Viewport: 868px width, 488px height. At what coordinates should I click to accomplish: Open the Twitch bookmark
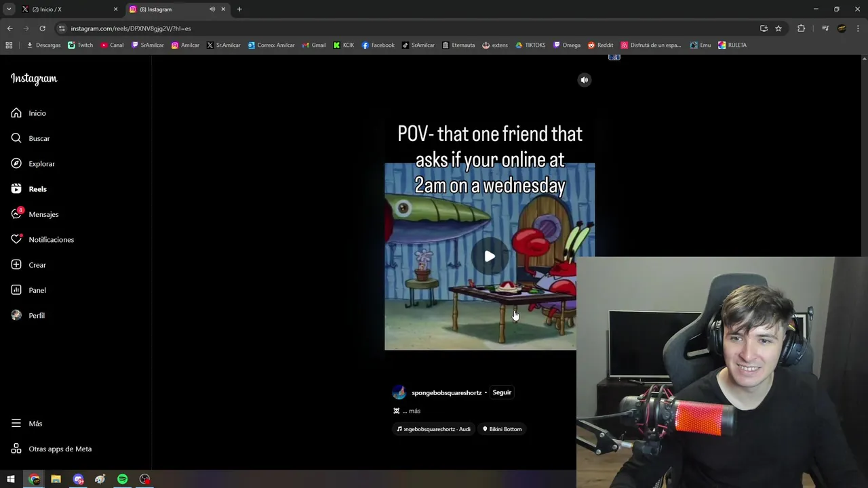pyautogui.click(x=81, y=45)
